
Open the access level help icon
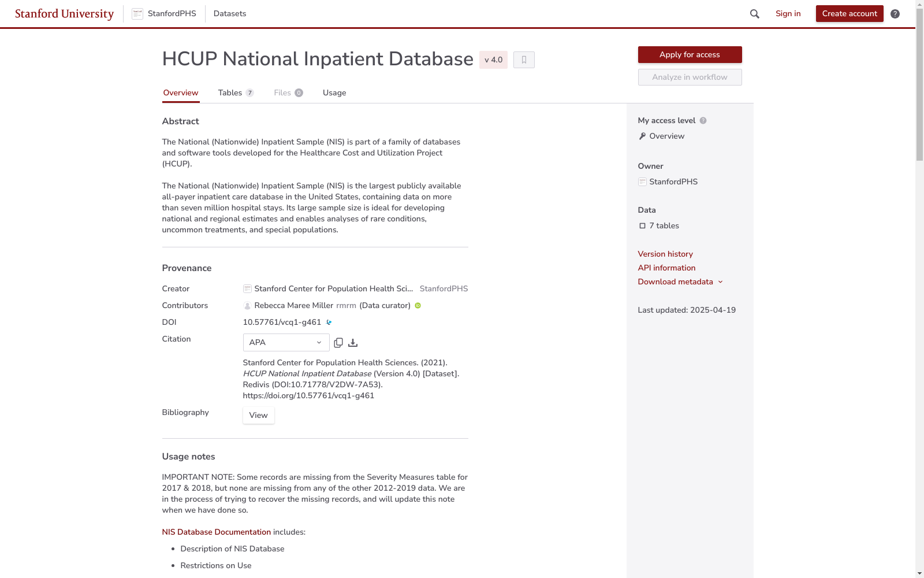coord(703,121)
